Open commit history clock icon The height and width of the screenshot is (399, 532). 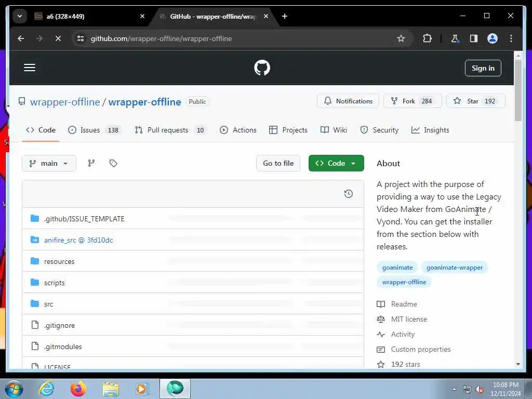(x=349, y=194)
